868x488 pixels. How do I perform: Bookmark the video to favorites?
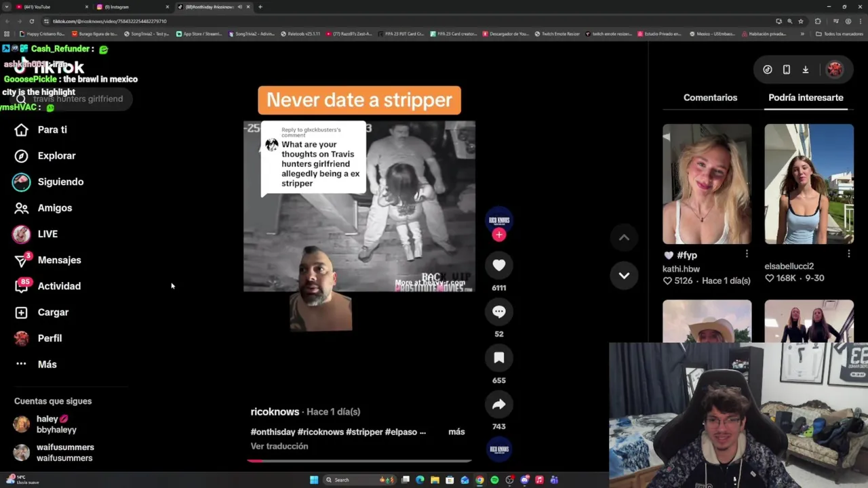click(x=499, y=358)
